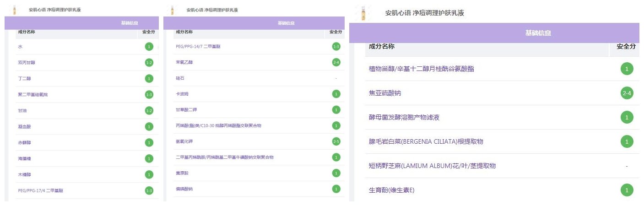Click the 2-5 safety badge beside 氢氧化钾
The height and width of the screenshot is (206, 644).
point(336,141)
